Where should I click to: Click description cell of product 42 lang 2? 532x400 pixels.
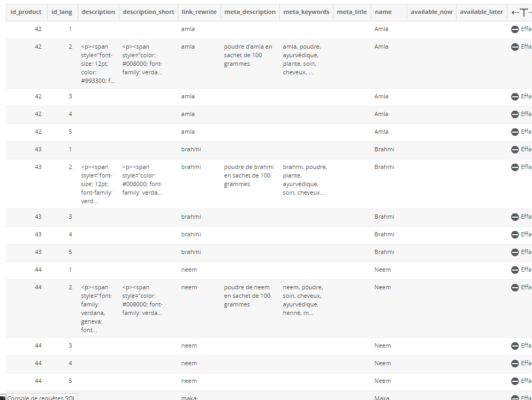tap(98, 64)
